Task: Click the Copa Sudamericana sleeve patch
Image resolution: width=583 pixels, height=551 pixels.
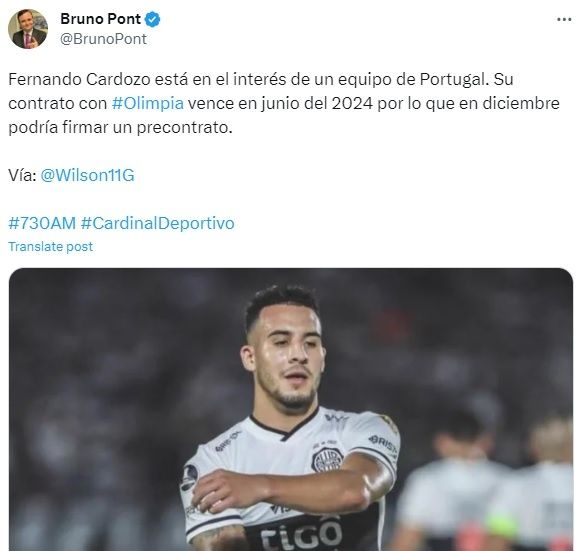Action: [189, 477]
